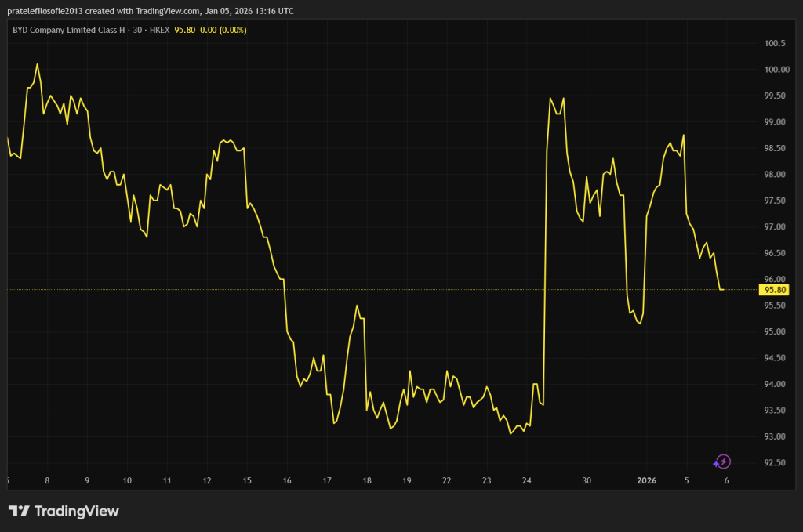The height and width of the screenshot is (532, 803).
Task: Click the 99.50 price axis label
Action: pyautogui.click(x=775, y=96)
